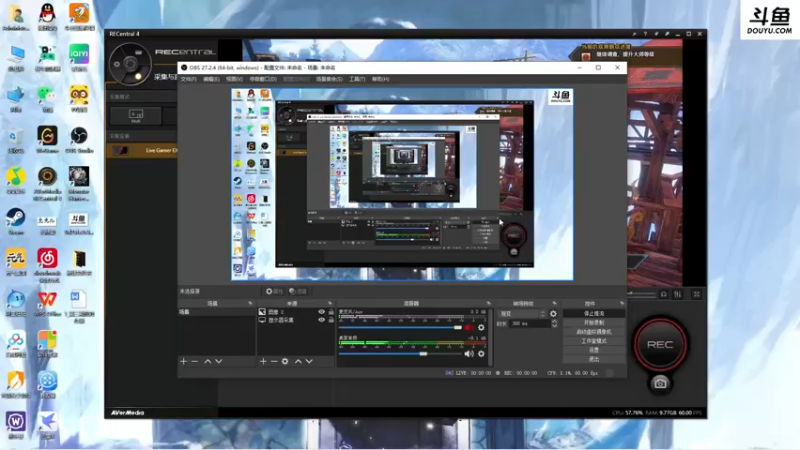Hide the 图像 2 source via eye icon
This screenshot has width=800, height=450.
click(321, 312)
